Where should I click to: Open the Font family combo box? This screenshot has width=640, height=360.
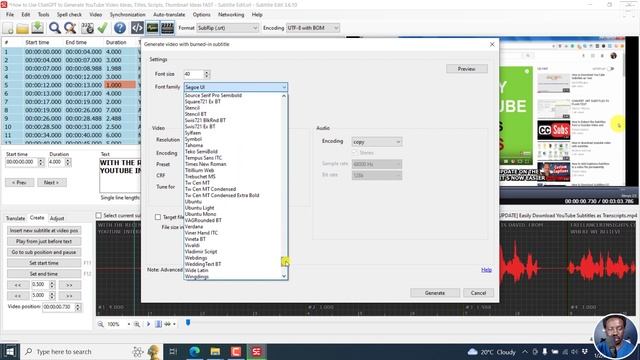click(x=236, y=87)
